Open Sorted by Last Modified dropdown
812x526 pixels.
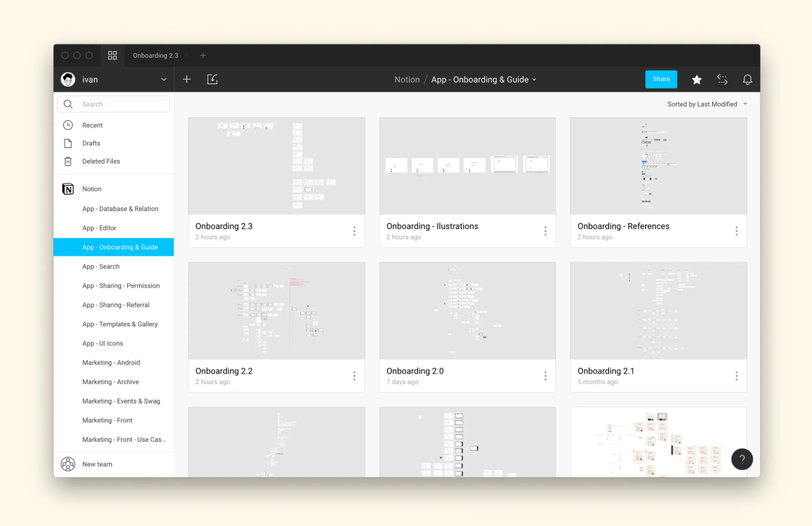tap(707, 104)
